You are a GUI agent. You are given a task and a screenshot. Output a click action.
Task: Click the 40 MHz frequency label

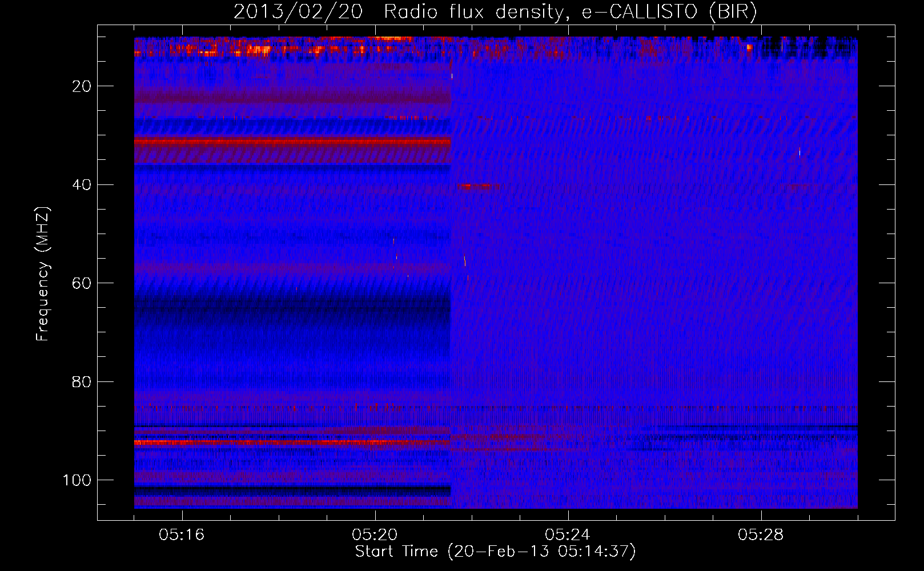[82, 184]
